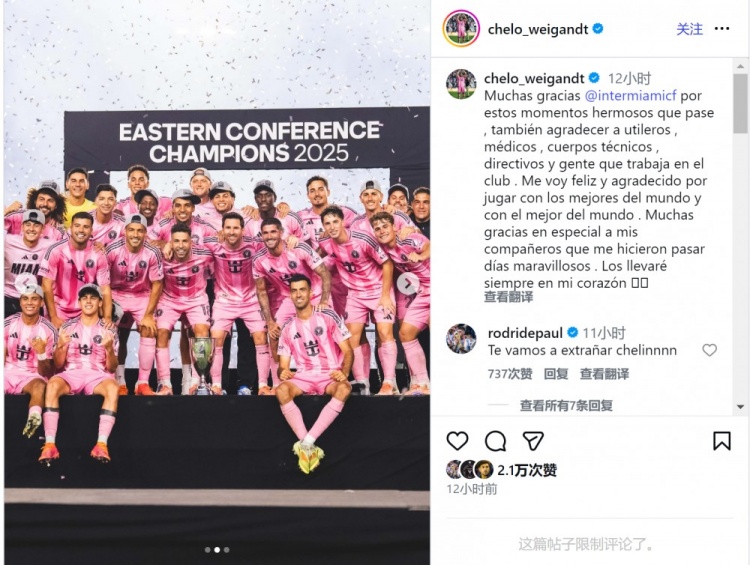Save post with bookmark icon
750x565 pixels.
[x=722, y=441]
